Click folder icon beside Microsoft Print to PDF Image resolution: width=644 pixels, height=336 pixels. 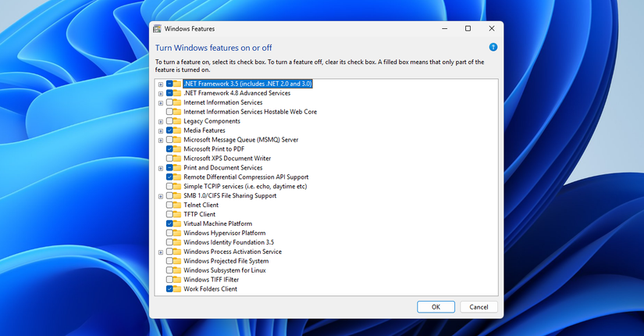coord(177,149)
